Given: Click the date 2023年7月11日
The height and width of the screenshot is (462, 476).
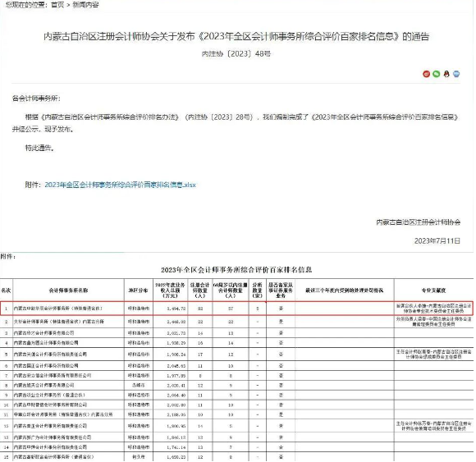Looking at the screenshot, I should click(437, 240).
